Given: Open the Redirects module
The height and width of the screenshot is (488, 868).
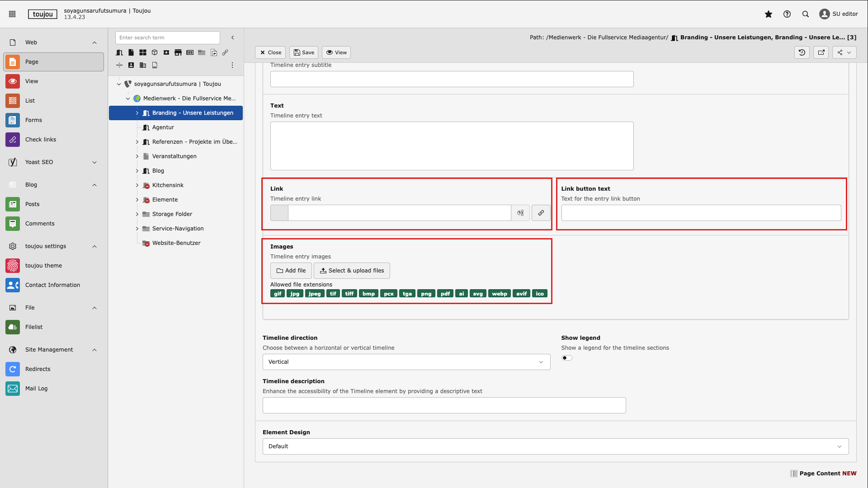Looking at the screenshot, I should pyautogui.click(x=38, y=369).
